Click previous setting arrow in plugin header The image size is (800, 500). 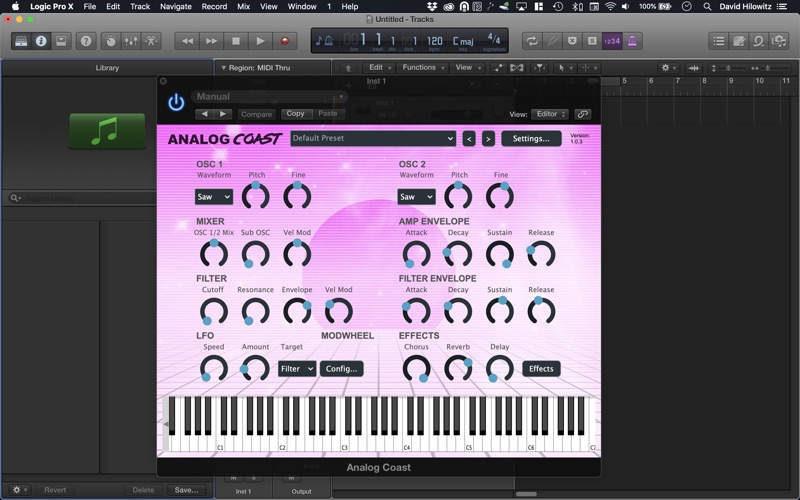tap(205, 114)
